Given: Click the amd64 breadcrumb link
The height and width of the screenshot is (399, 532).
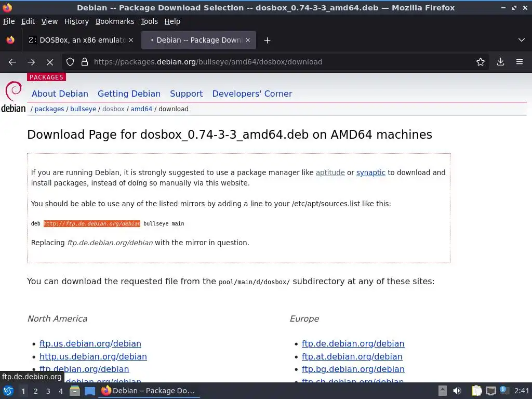Looking at the screenshot, I should [141, 109].
